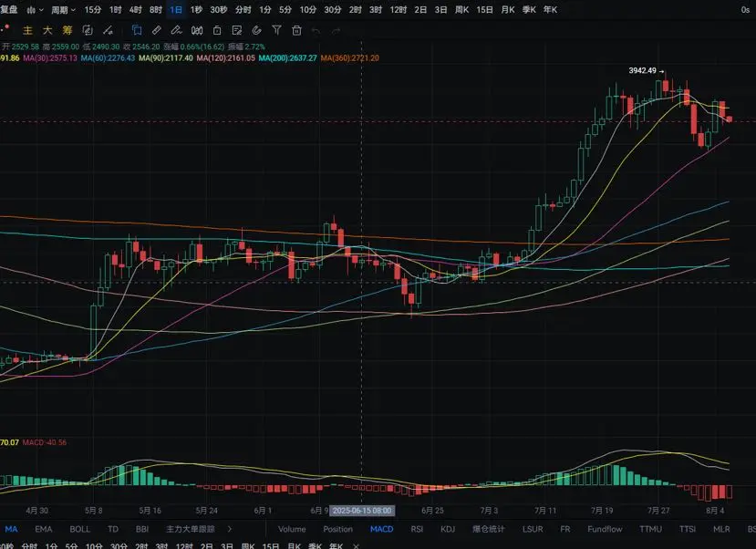The height and width of the screenshot is (549, 756).
Task: Click the candlestick pattern icon in toolbar
Action: tap(197, 30)
